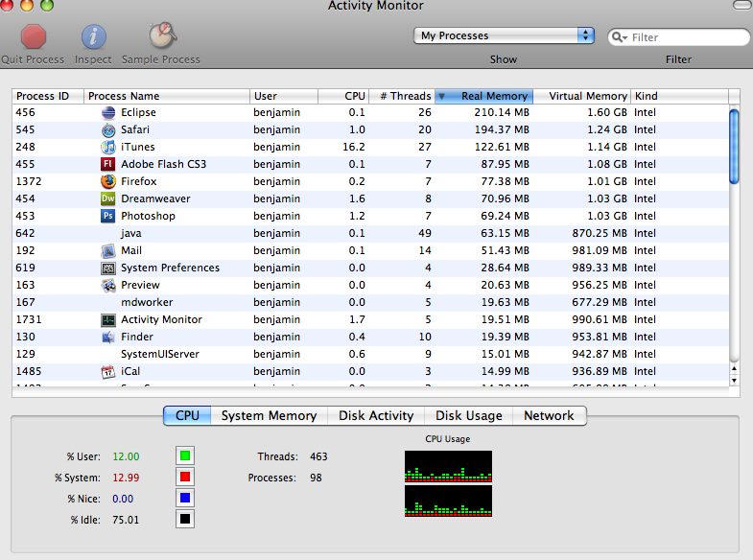Open the Filter search magnifier dropdown

coord(620,37)
